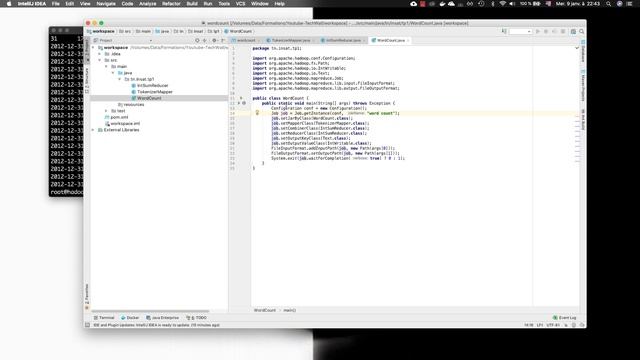Click WordCount in the navigation breadcrumb

pyautogui.click(x=238, y=31)
